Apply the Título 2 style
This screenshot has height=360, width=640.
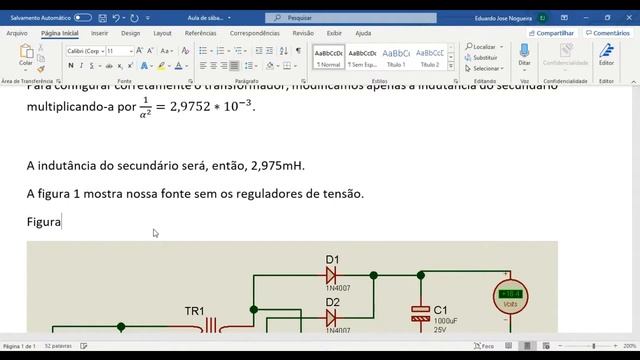[430, 58]
